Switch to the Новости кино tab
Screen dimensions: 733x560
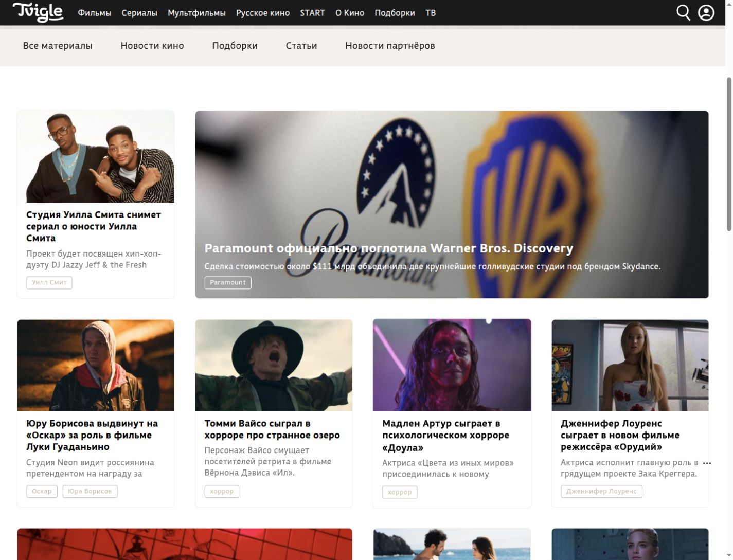(152, 46)
